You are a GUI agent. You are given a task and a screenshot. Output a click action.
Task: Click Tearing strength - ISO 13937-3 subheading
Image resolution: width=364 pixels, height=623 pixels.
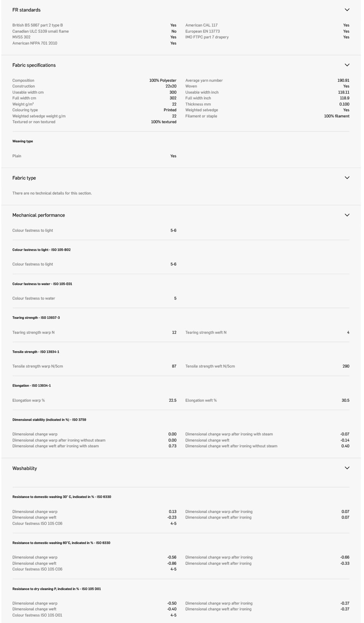[36, 318]
